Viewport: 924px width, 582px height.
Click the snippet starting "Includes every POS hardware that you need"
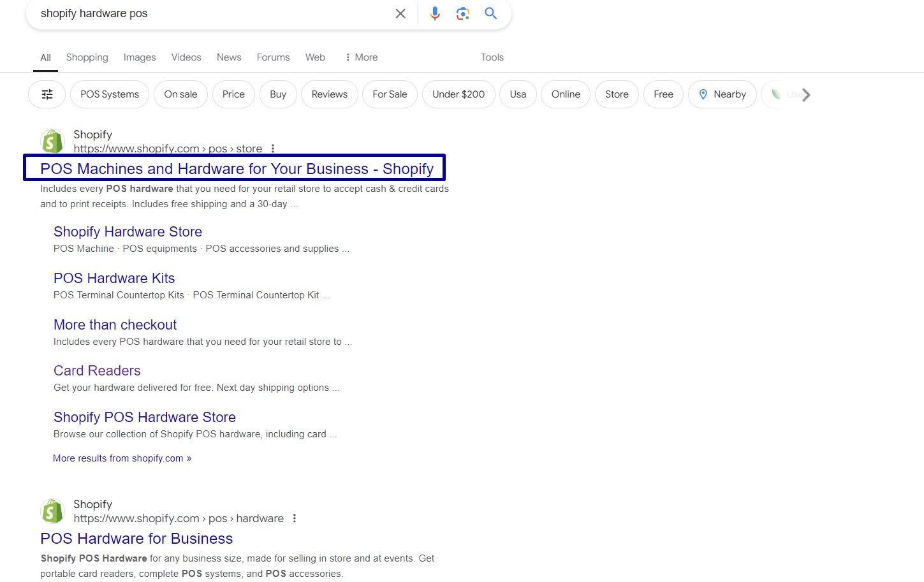pyautogui.click(x=244, y=196)
